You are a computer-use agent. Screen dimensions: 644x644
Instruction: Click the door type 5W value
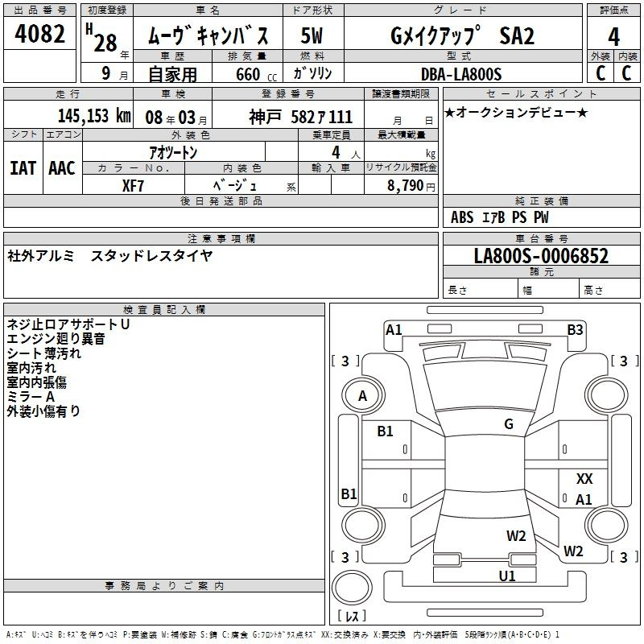coord(312,35)
